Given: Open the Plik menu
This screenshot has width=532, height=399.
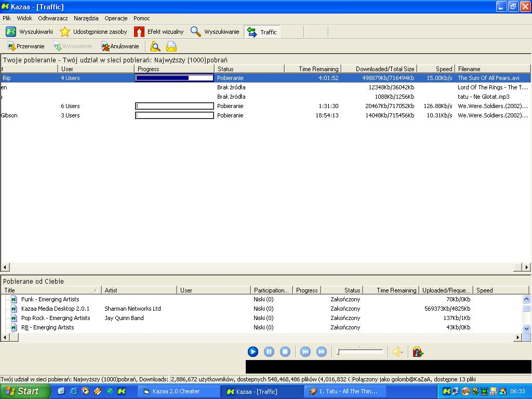Looking at the screenshot, I should 7,18.
